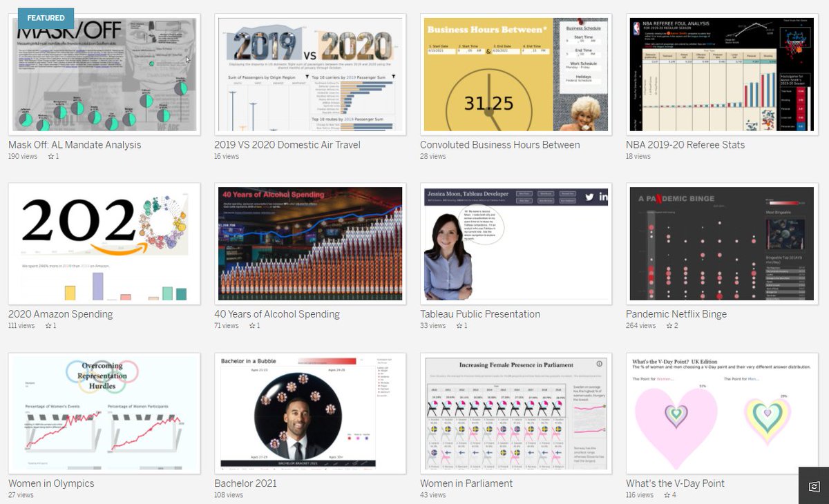Click the 'Women in Olympics' title link

(x=51, y=483)
